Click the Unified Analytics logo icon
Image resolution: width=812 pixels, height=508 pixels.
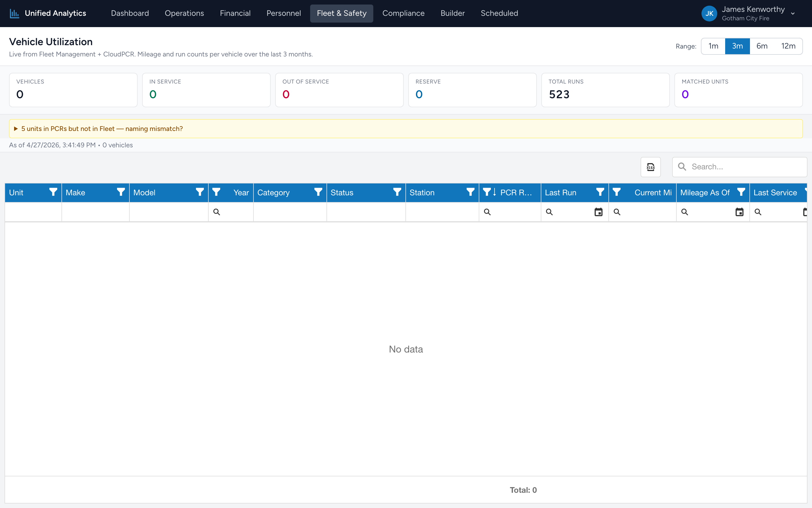[14, 14]
